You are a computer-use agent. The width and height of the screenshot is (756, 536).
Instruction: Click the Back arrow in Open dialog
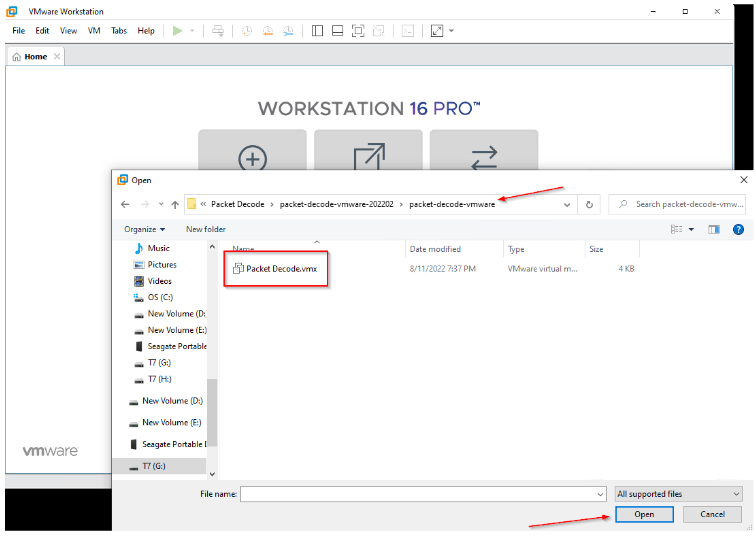(x=125, y=204)
